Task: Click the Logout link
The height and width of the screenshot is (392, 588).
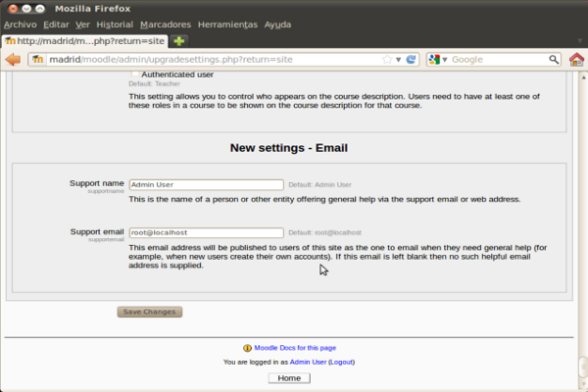Action: [x=341, y=362]
